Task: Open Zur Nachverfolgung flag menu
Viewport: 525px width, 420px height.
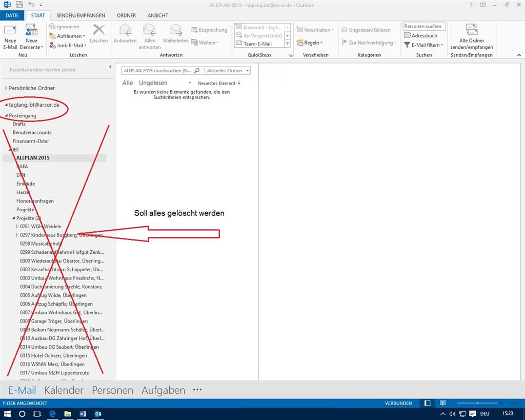Action: (x=369, y=43)
